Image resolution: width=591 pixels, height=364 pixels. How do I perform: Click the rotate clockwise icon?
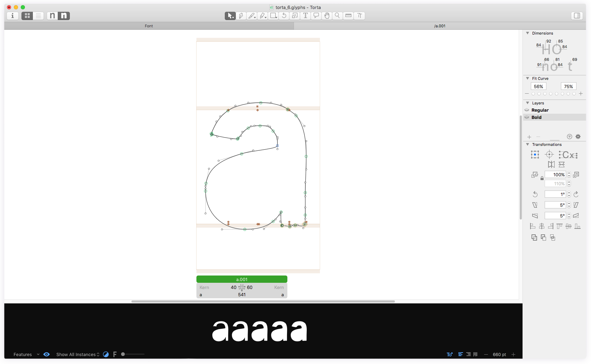pos(576,194)
